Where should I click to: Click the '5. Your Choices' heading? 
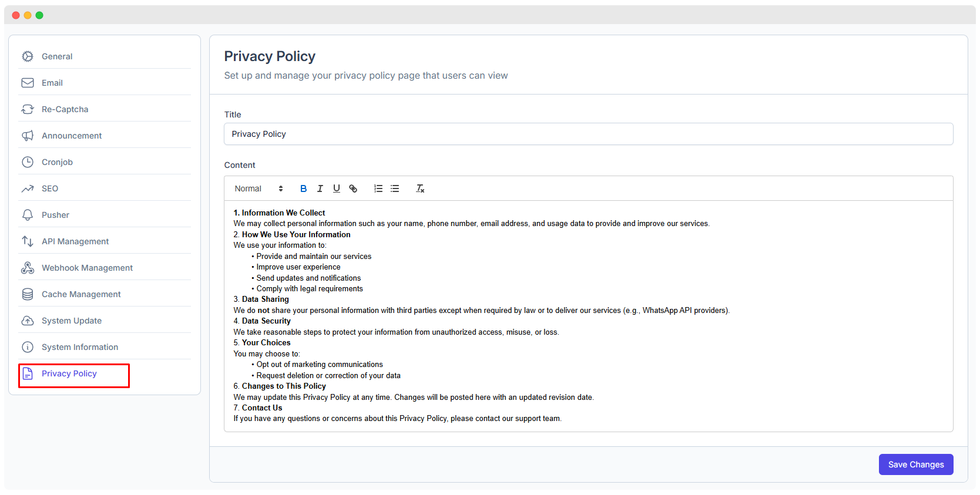pos(262,342)
